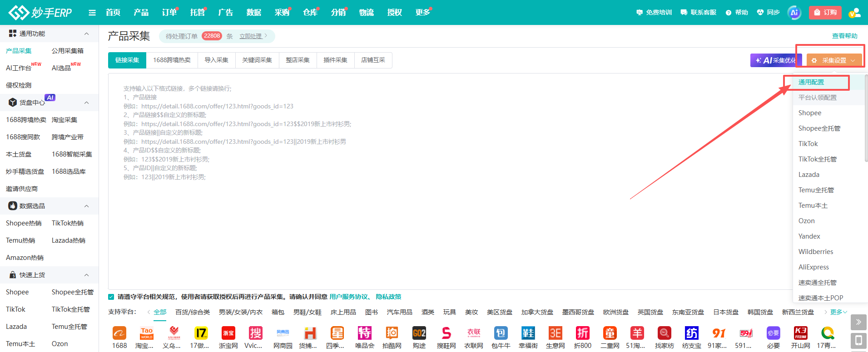Click the 拍酷网 platform icon
The width and height of the screenshot is (868, 352).
392,333
